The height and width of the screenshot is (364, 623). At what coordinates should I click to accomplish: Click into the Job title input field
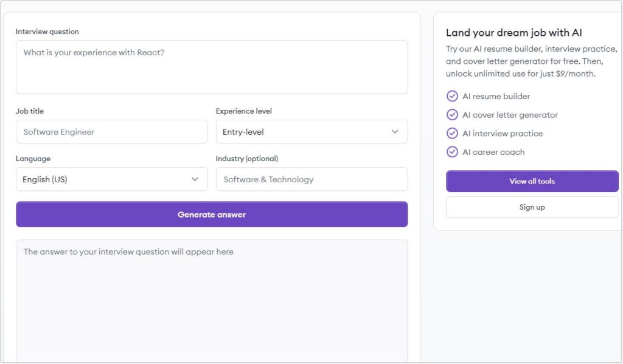[111, 132]
